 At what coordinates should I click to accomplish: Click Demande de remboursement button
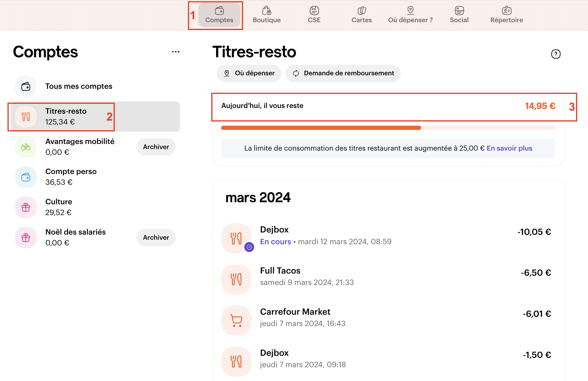343,73
